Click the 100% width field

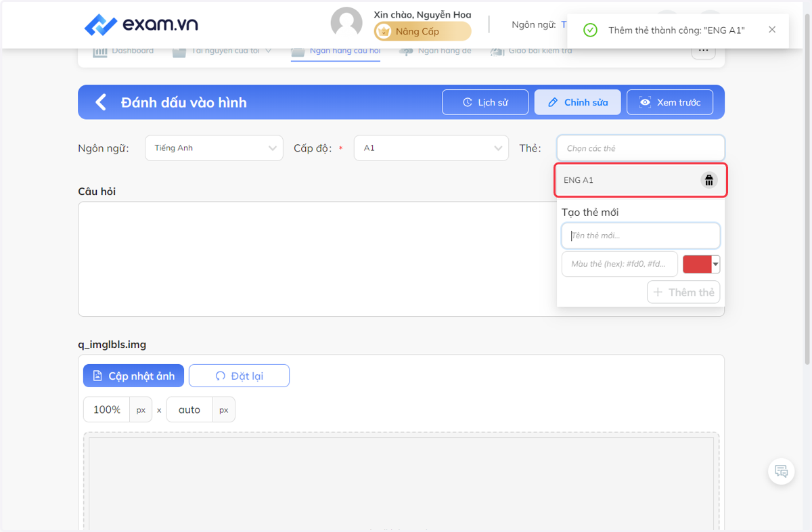107,409
